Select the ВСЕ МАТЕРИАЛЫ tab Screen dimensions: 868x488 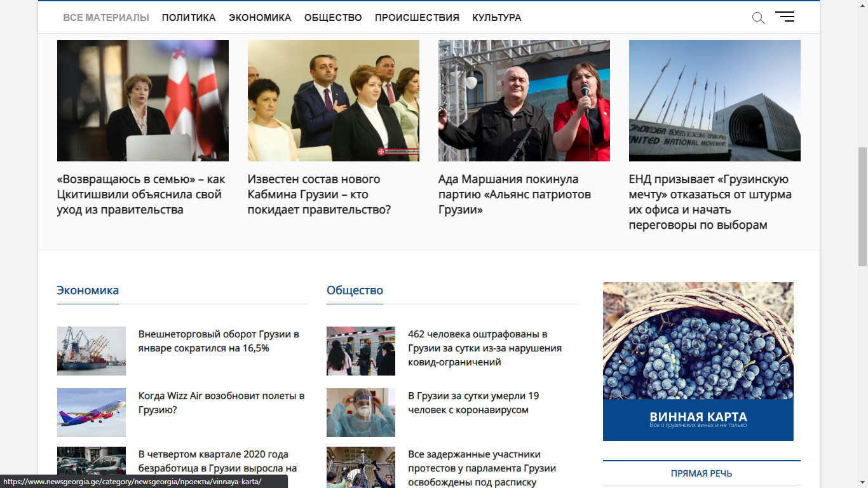[x=106, y=18]
